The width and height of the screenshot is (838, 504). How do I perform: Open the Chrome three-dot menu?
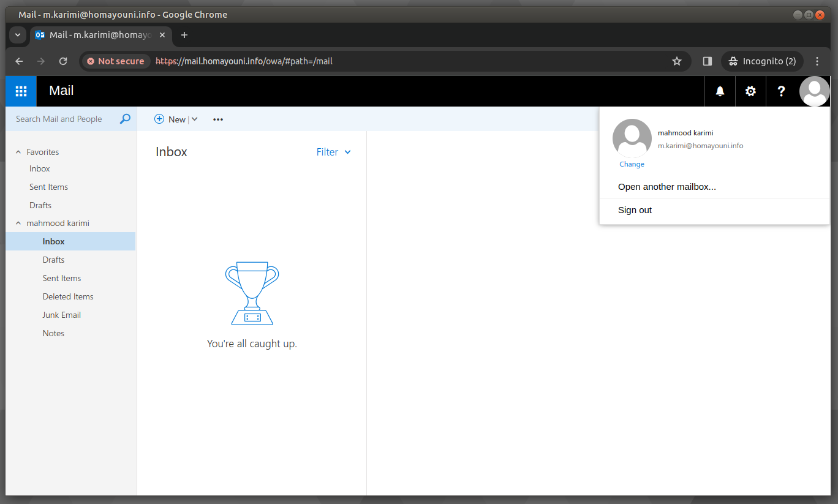(x=817, y=61)
